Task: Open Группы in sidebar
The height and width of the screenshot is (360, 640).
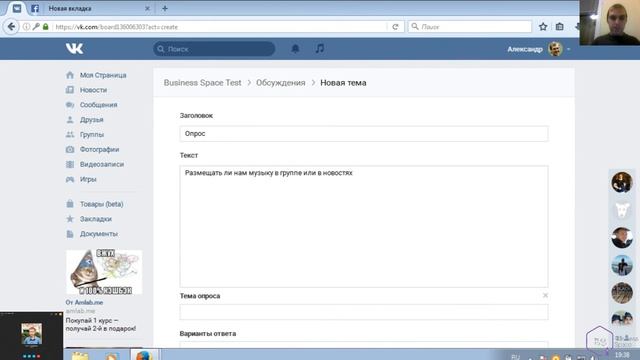Action: (x=92, y=135)
